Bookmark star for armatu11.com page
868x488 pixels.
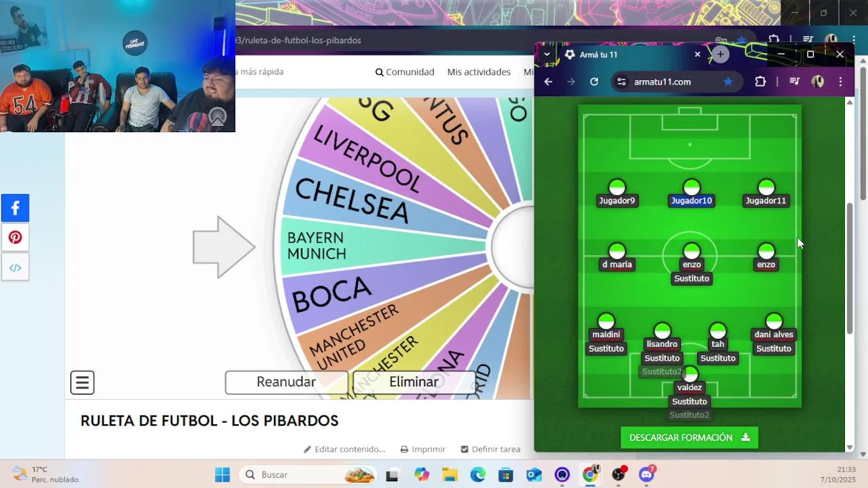tap(728, 82)
